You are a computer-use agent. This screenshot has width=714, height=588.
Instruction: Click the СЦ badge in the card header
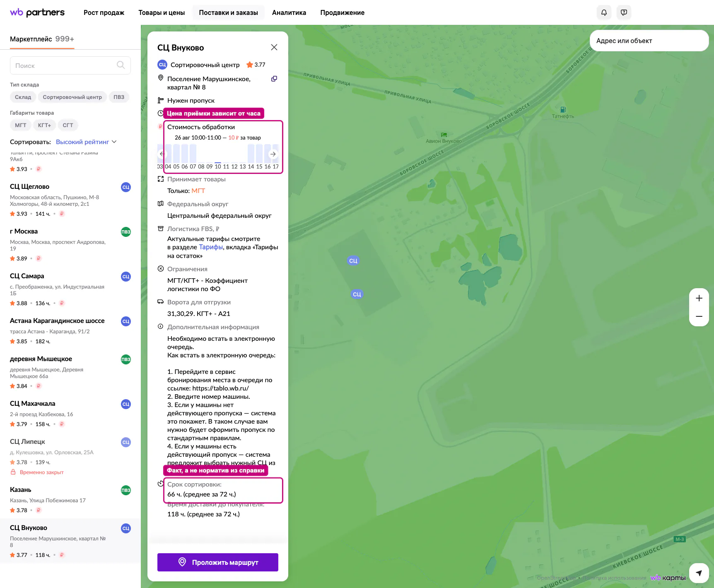pos(162,65)
